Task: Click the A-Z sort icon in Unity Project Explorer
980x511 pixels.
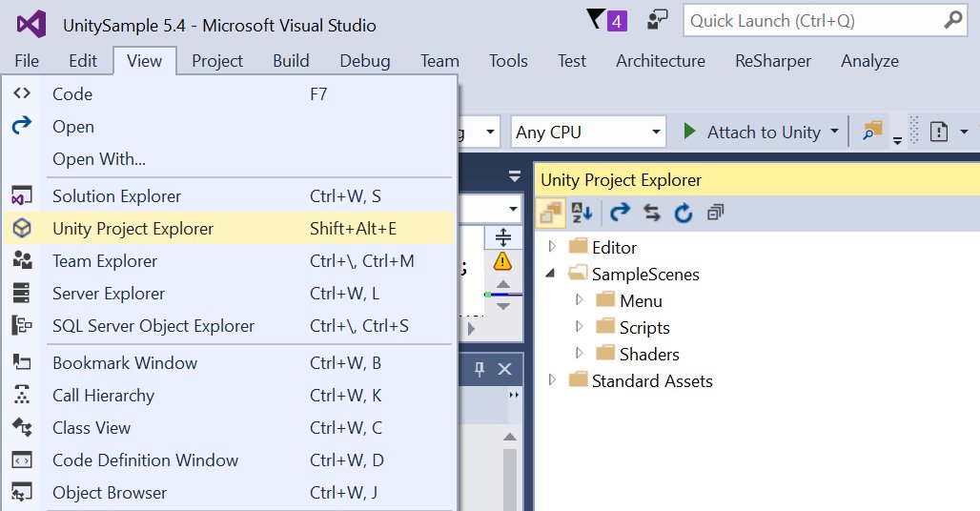Action: [x=582, y=213]
